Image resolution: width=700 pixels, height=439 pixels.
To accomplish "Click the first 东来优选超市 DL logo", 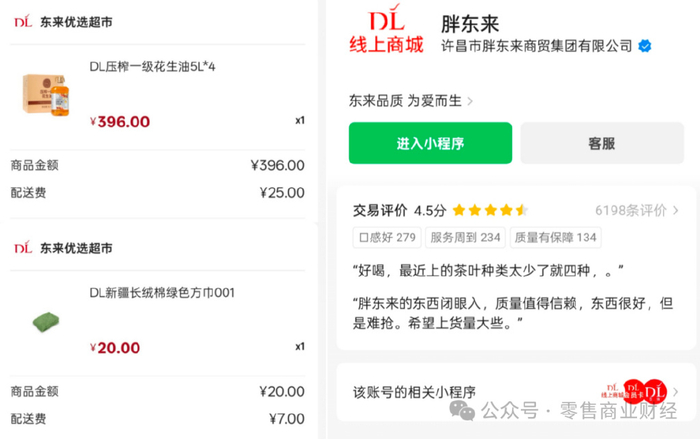I will coord(21,29).
